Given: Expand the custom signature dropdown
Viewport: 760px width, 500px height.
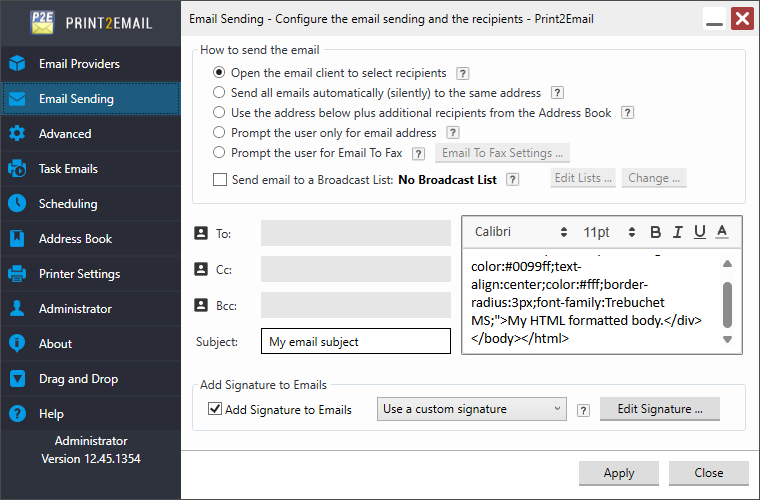Looking at the screenshot, I should tap(472, 409).
